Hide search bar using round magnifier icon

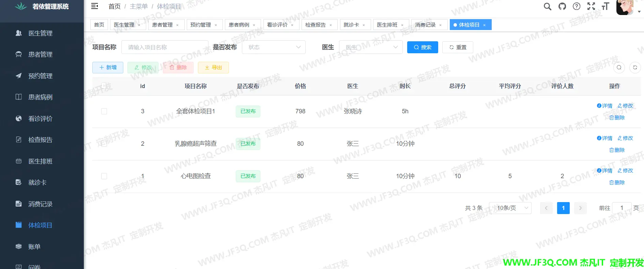click(619, 68)
